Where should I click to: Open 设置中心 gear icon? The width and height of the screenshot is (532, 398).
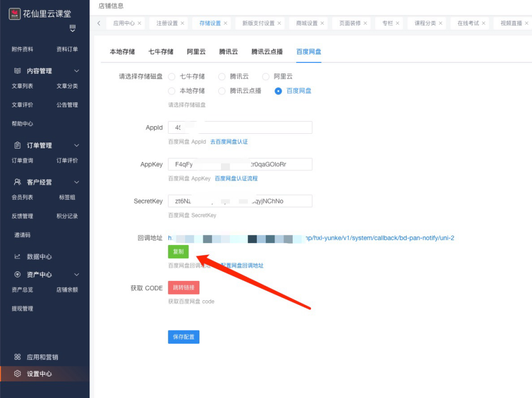(x=17, y=374)
